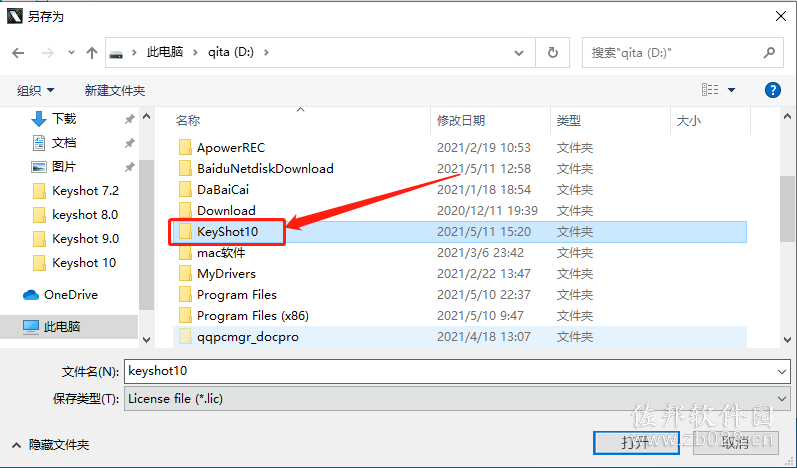
Task: Expand chevron after qita (D:) in path
Action: point(266,52)
